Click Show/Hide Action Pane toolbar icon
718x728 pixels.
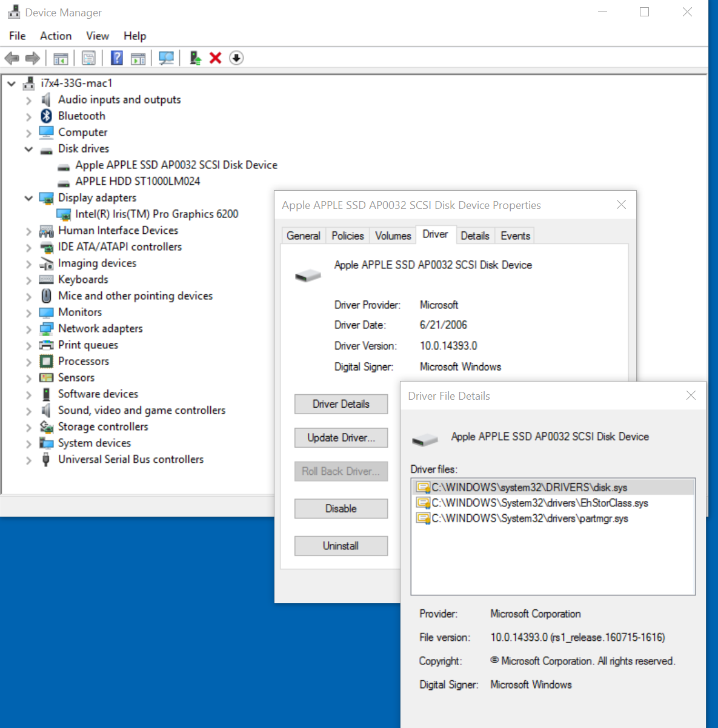139,58
